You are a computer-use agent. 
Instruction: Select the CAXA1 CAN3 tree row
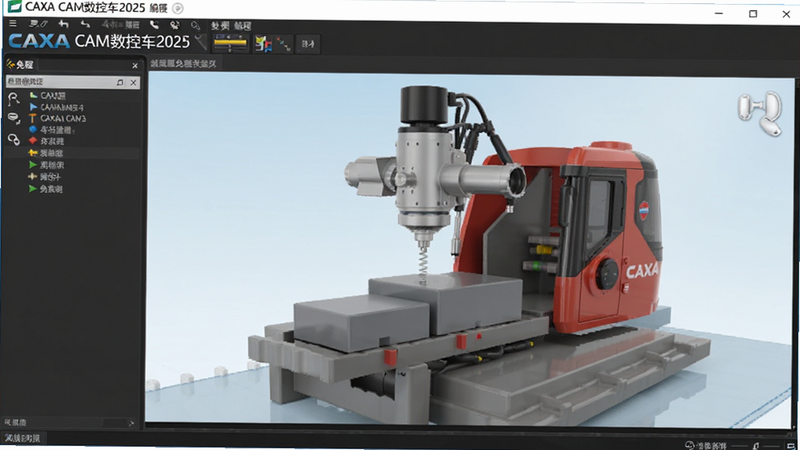coord(57,118)
